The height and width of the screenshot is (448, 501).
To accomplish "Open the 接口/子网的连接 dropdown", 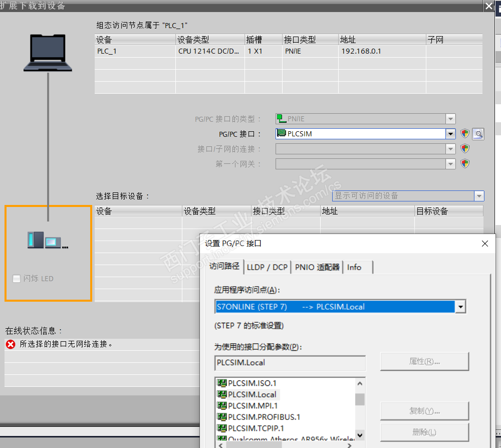I will pyautogui.click(x=450, y=149).
